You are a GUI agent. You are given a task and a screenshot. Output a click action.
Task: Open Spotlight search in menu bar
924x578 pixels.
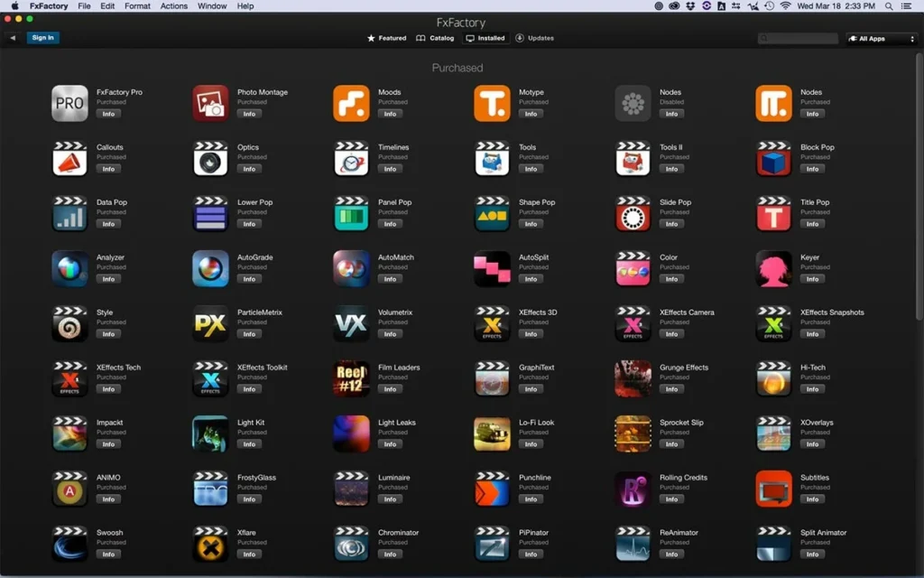click(889, 6)
